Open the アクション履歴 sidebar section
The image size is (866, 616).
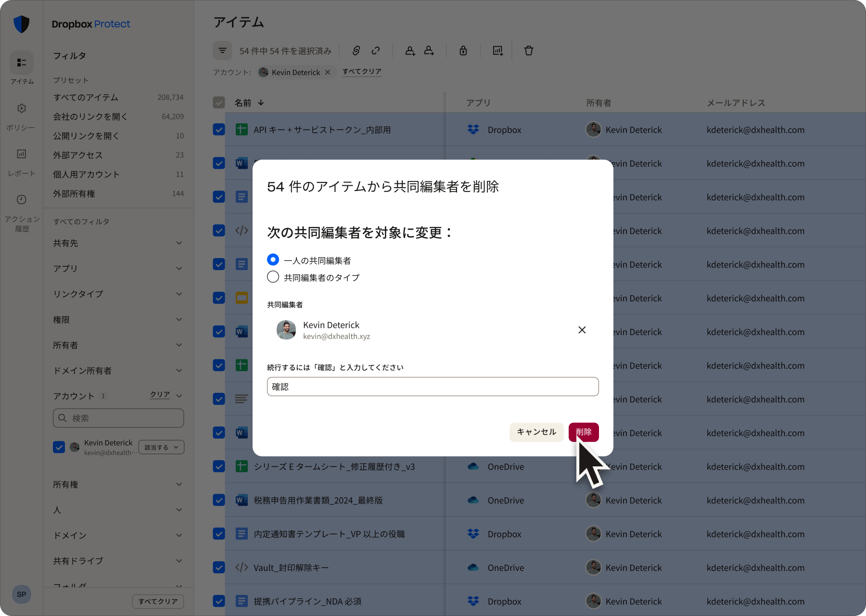pos(22,212)
